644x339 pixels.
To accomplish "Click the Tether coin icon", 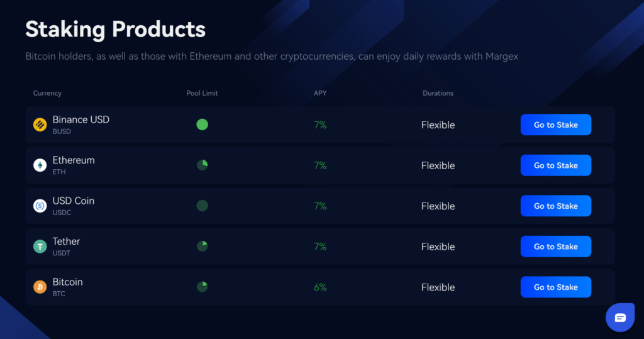I will click(x=40, y=246).
